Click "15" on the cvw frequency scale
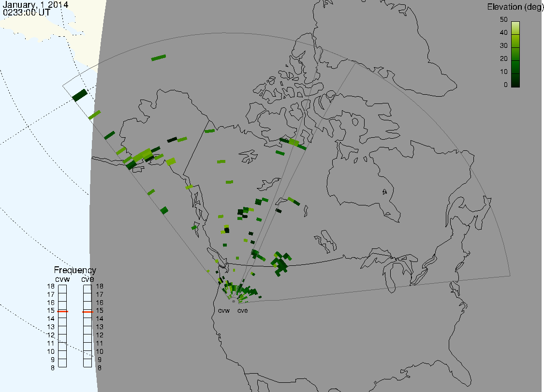This screenshot has height=392, width=544. [51, 311]
